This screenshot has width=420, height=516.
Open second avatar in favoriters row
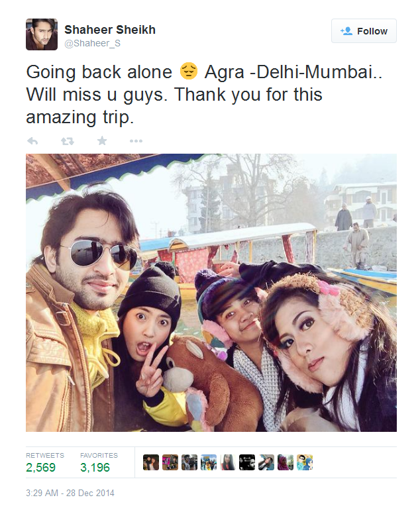[170, 462]
